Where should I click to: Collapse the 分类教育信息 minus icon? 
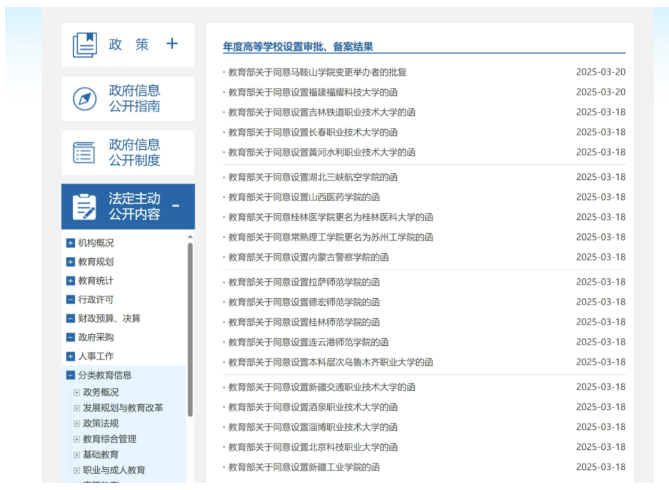(x=70, y=376)
